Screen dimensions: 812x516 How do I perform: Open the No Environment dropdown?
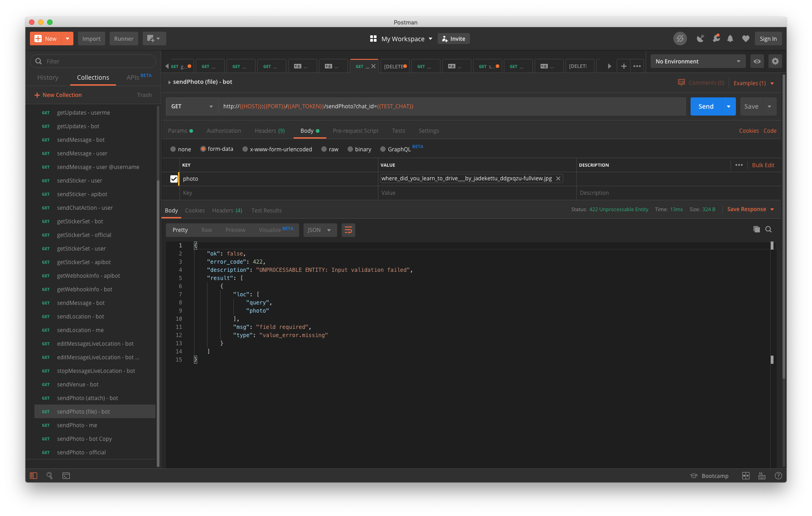(x=697, y=61)
